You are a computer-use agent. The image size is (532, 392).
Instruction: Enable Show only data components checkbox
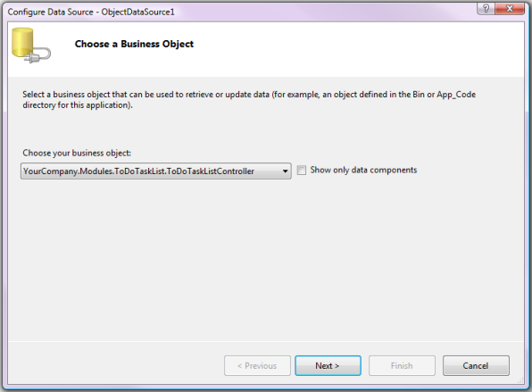(302, 170)
